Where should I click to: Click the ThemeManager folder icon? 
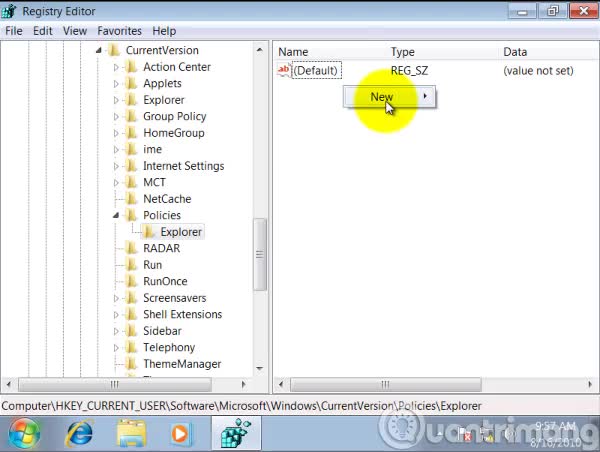coord(132,364)
